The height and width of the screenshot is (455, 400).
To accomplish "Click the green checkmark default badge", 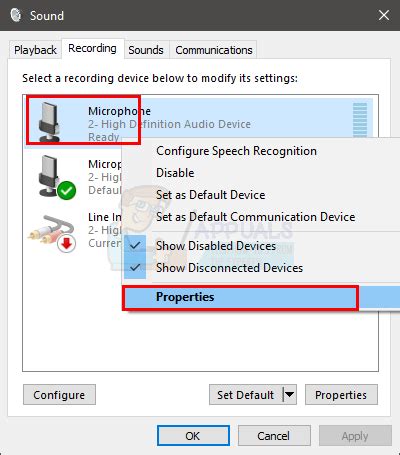I will point(67,191).
